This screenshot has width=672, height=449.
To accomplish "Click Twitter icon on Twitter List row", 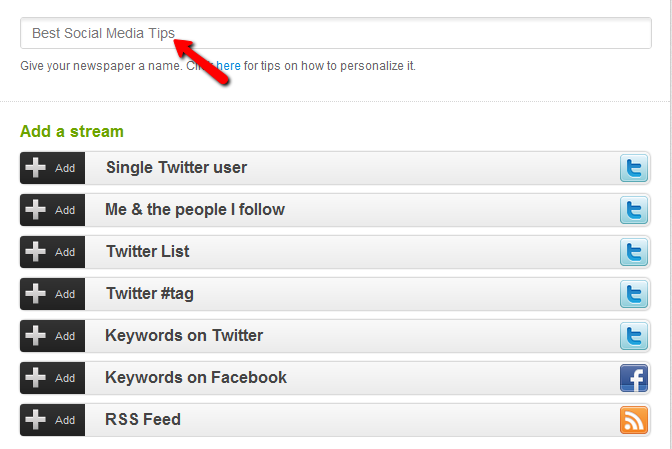I will 633,252.
